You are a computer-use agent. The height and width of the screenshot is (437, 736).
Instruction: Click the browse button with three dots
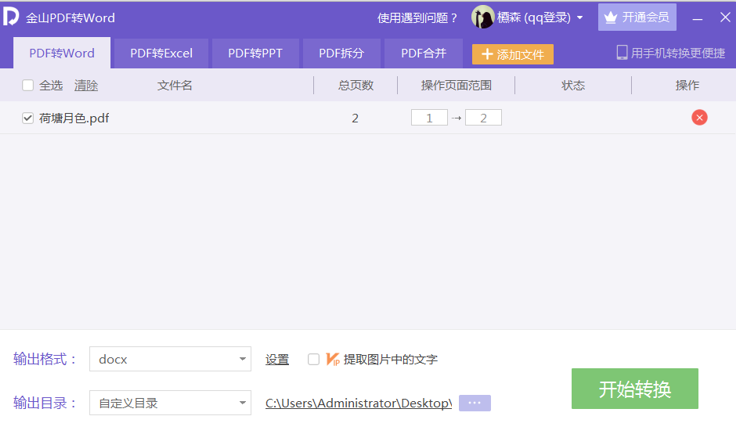click(x=475, y=403)
